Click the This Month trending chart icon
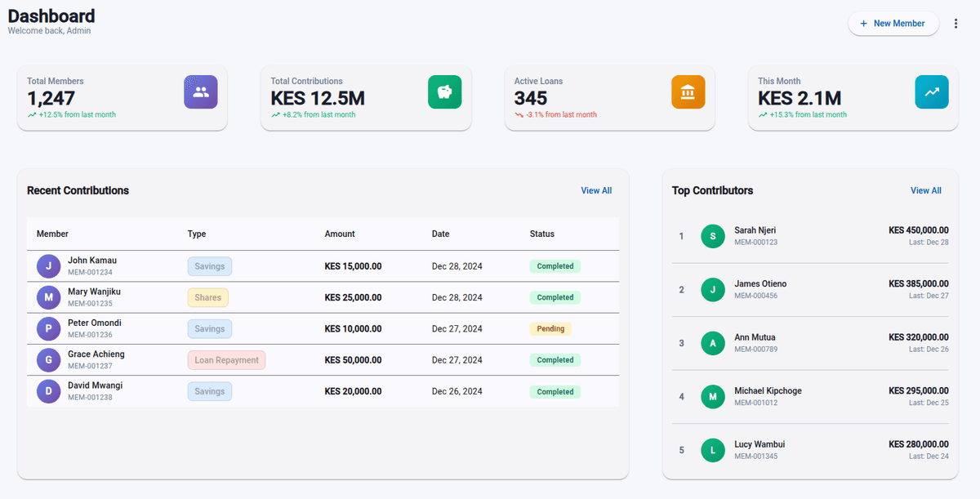The width and height of the screenshot is (980, 499). 932,92
